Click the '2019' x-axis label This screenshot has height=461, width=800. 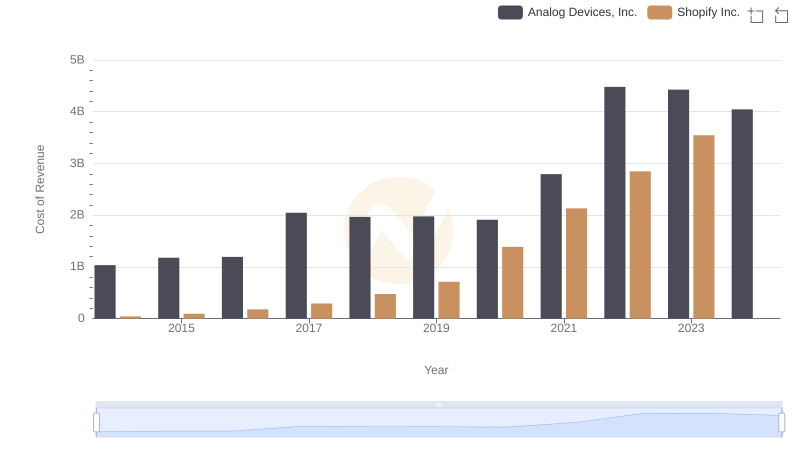pos(436,328)
